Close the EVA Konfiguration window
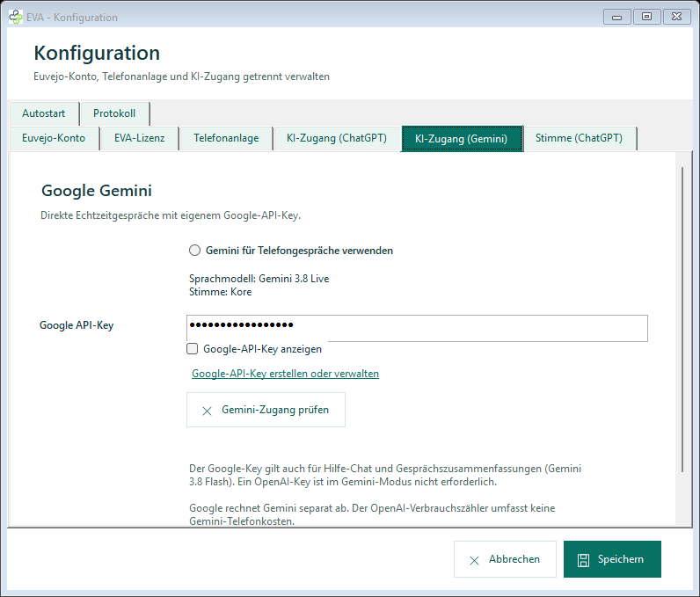Viewport: 700px width, 597px height. pos(677,17)
